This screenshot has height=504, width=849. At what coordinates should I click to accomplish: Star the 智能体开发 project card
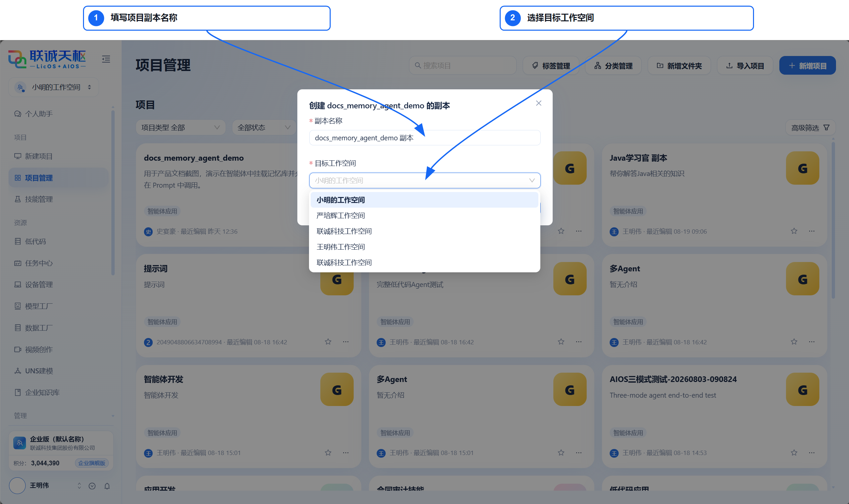coord(328,452)
